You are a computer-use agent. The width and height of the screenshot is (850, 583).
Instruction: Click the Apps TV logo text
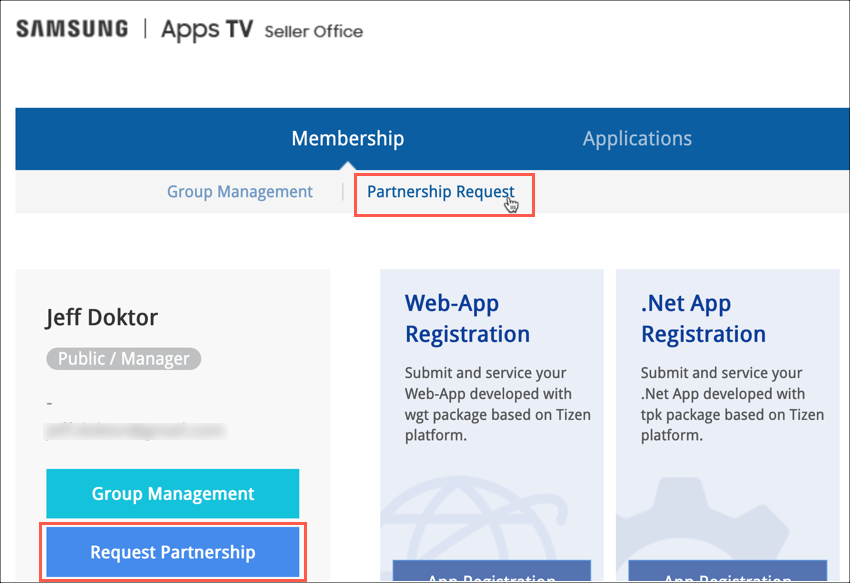coord(205,30)
